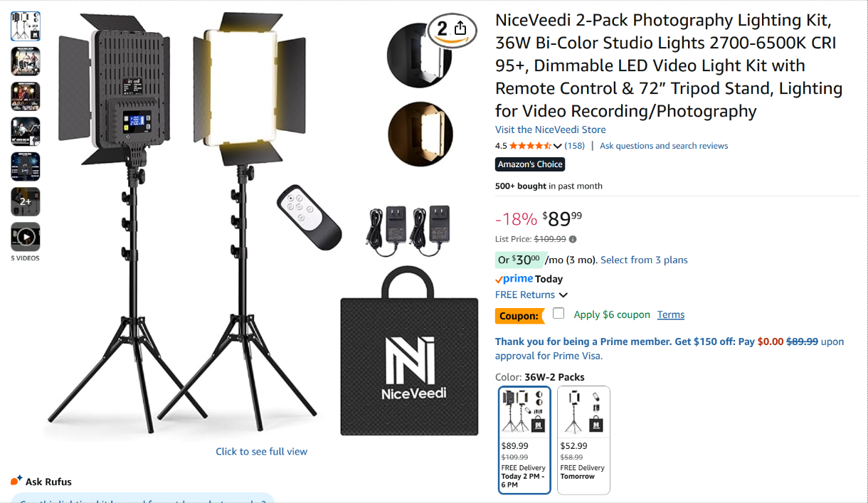868x503 pixels.
Task: Open the 158 ratings count link
Action: tap(575, 146)
